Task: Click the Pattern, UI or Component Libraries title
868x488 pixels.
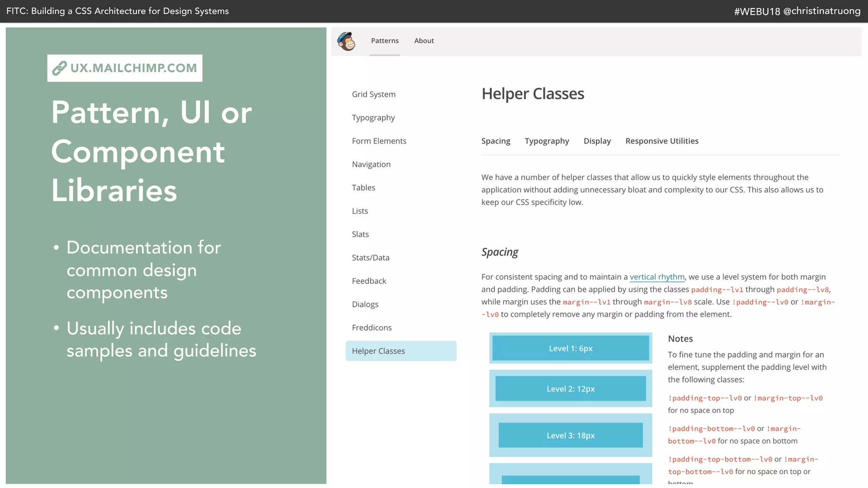Action: [152, 151]
